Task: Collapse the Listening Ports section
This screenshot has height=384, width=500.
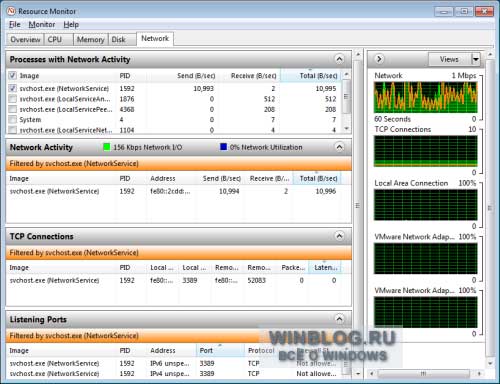Action: click(x=339, y=319)
